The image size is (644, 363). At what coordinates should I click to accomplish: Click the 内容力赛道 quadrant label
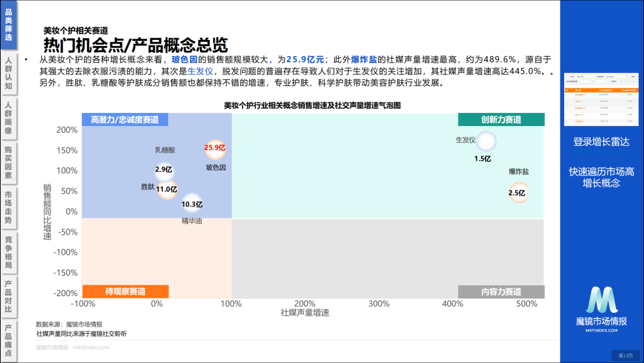501,291
